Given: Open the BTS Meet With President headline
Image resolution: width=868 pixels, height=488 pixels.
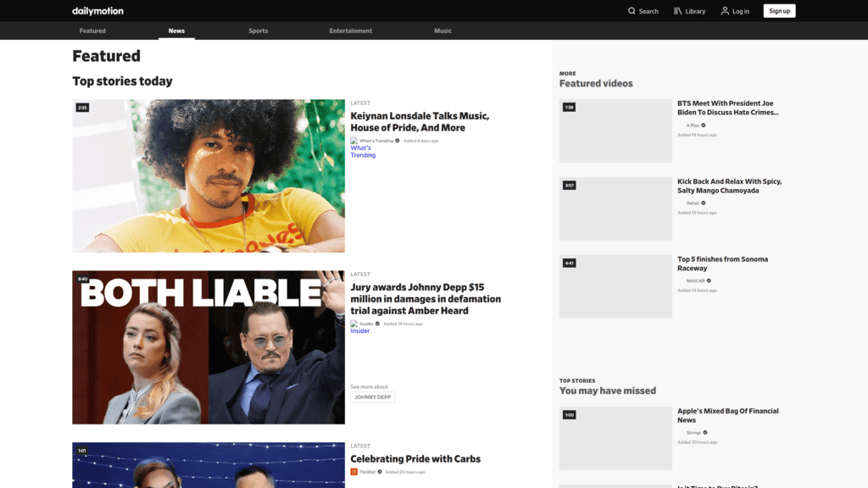Looking at the screenshot, I should pos(728,108).
